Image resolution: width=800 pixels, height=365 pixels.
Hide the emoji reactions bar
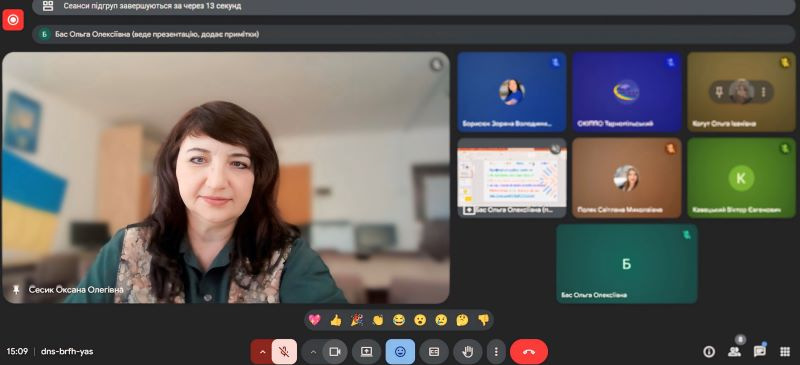click(400, 352)
